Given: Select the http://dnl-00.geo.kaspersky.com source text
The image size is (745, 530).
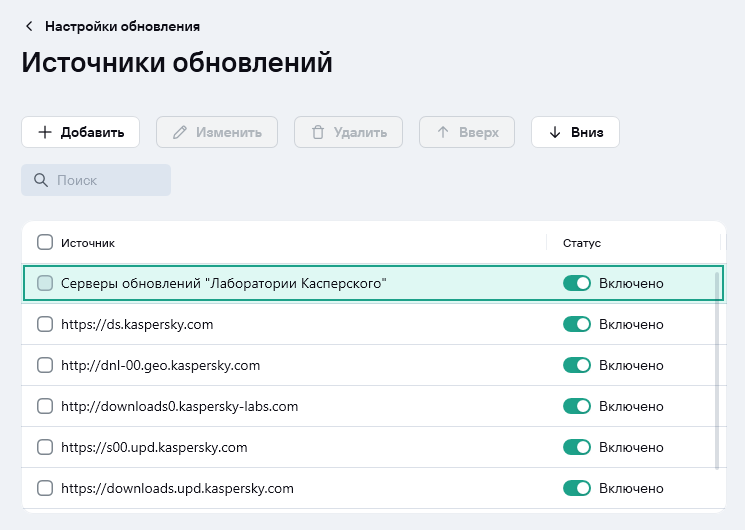Looking at the screenshot, I should 161,366.
